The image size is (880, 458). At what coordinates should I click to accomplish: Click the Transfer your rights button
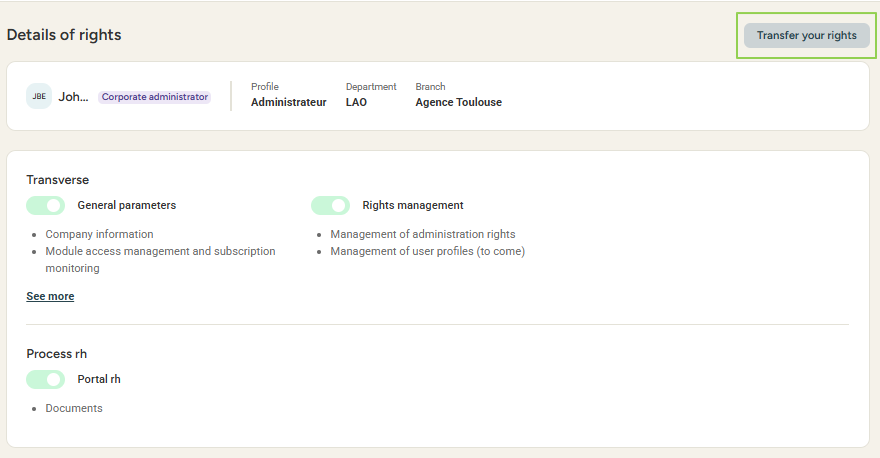(806, 36)
